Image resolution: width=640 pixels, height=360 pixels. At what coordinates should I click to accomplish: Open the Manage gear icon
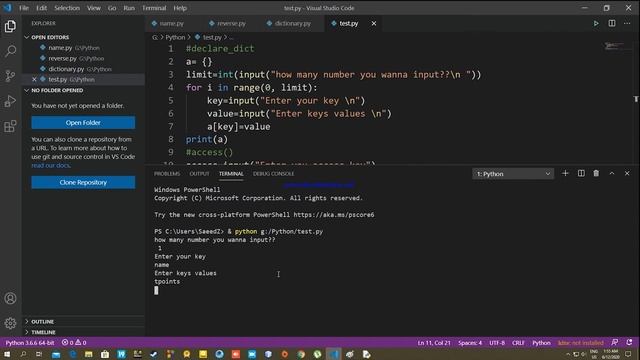[10, 323]
